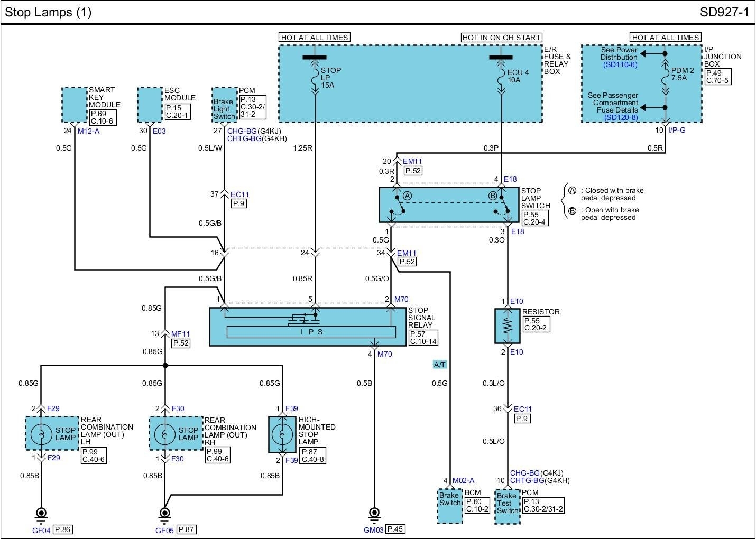
Task: Click the M12-A connector label
Action: (x=88, y=131)
